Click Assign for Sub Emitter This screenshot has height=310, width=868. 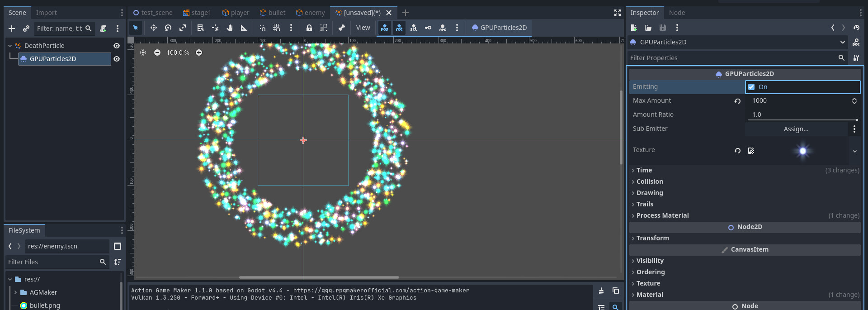point(796,129)
